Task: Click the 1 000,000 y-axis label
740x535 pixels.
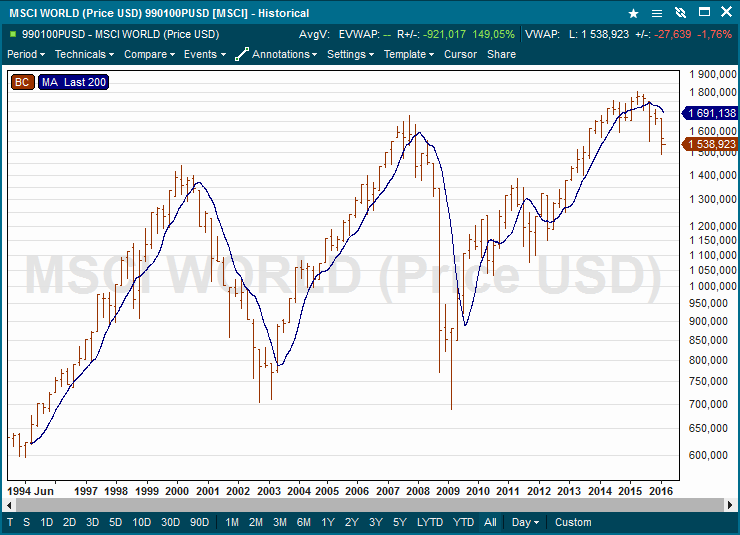Action: click(712, 286)
